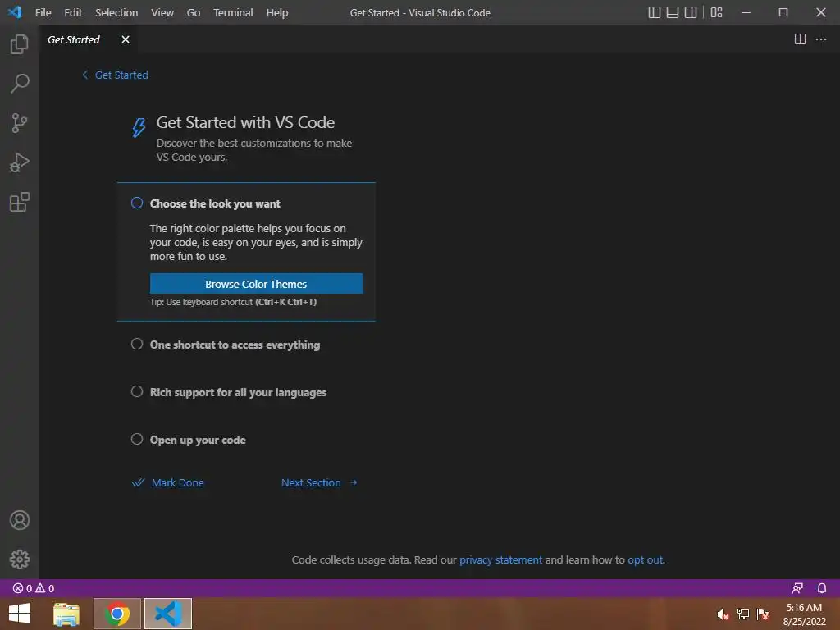Expand 'Open up your code' step
This screenshot has width=840, height=630.
(x=198, y=441)
